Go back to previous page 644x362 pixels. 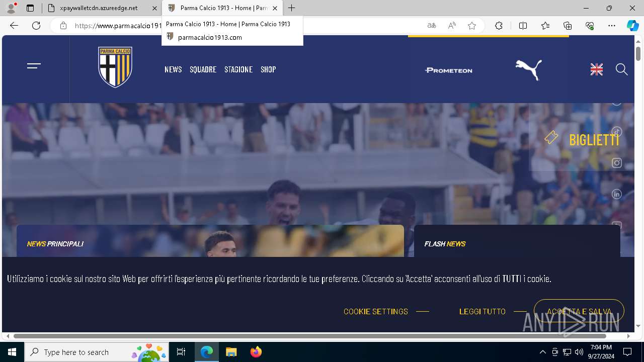click(14, 26)
